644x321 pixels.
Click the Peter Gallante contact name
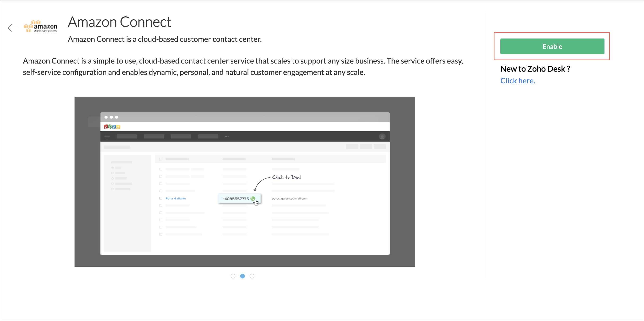click(x=176, y=198)
